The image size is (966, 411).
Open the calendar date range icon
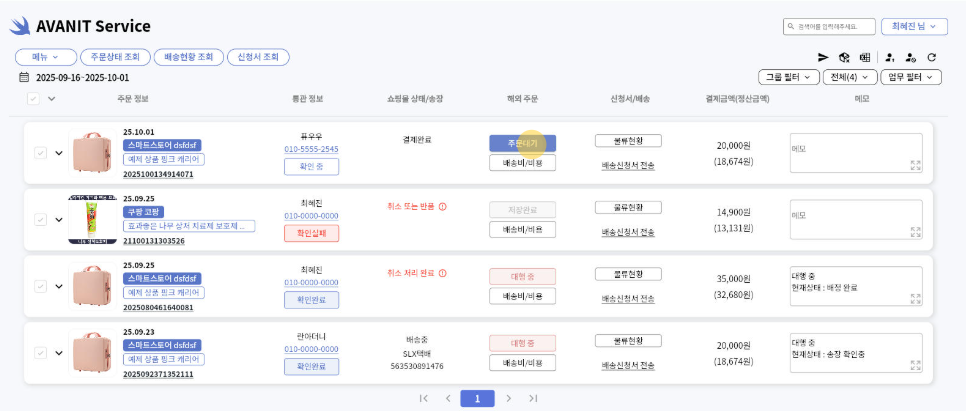pyautogui.click(x=25, y=77)
